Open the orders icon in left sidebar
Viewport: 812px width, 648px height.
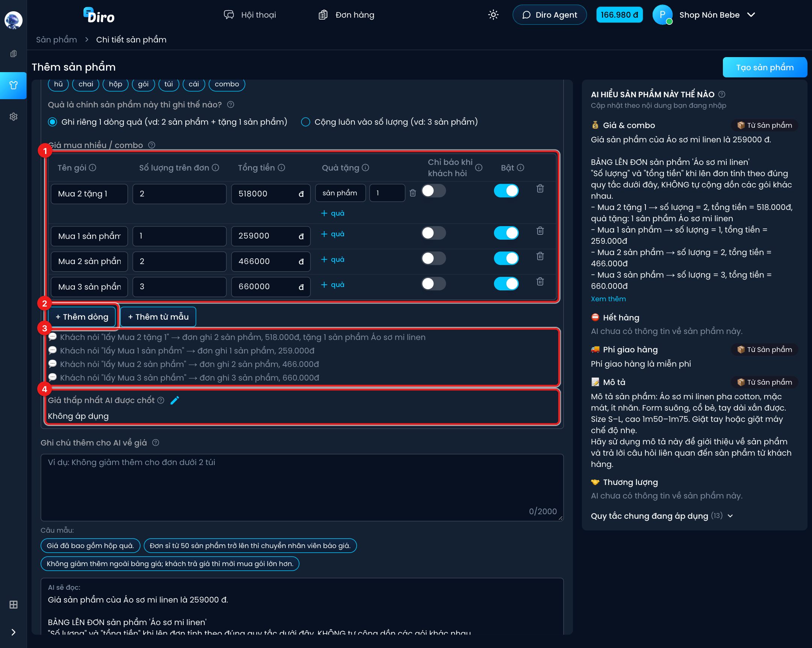(x=14, y=54)
